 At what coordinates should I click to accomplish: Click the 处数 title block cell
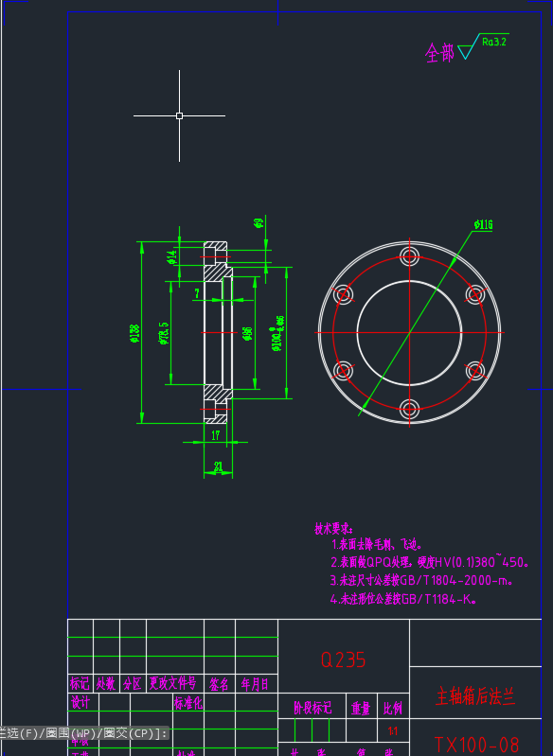[106, 684]
